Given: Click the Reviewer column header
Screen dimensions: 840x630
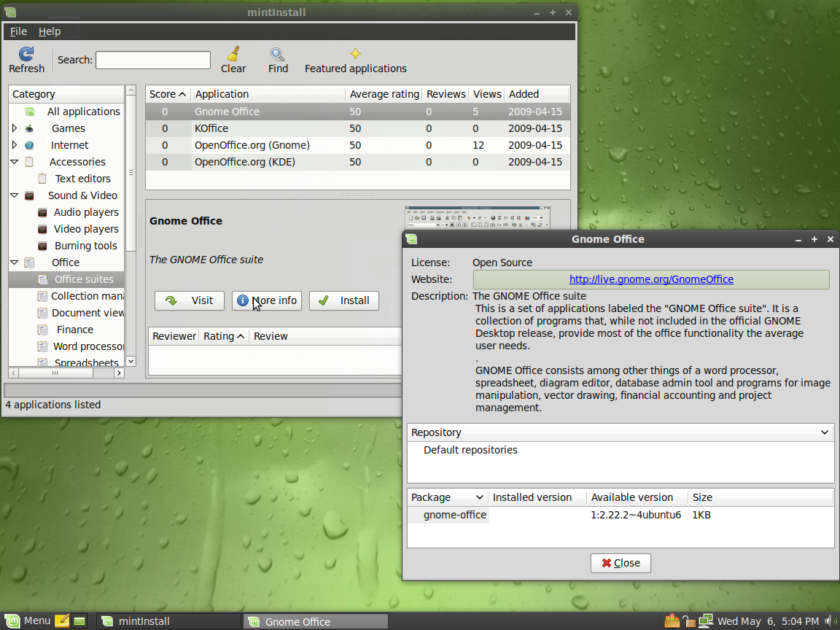Looking at the screenshot, I should coord(174,336).
